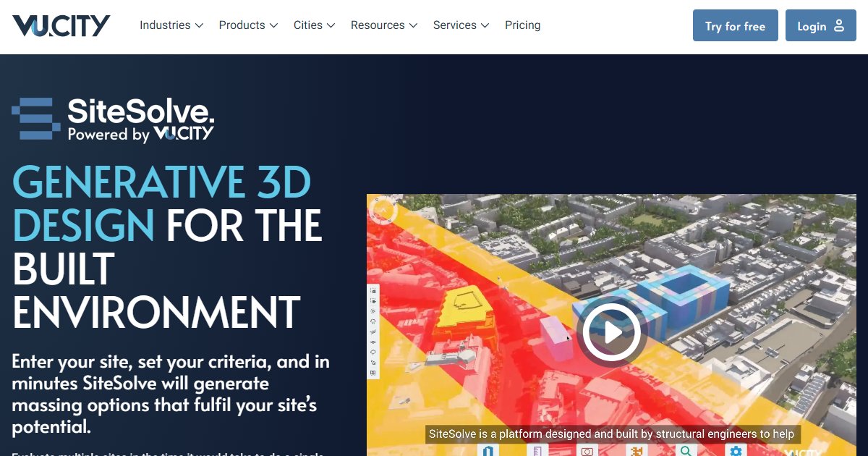868x456 pixels.
Task: Click the 'SiteSolve is a platform designed' video caption
Action: (x=612, y=434)
